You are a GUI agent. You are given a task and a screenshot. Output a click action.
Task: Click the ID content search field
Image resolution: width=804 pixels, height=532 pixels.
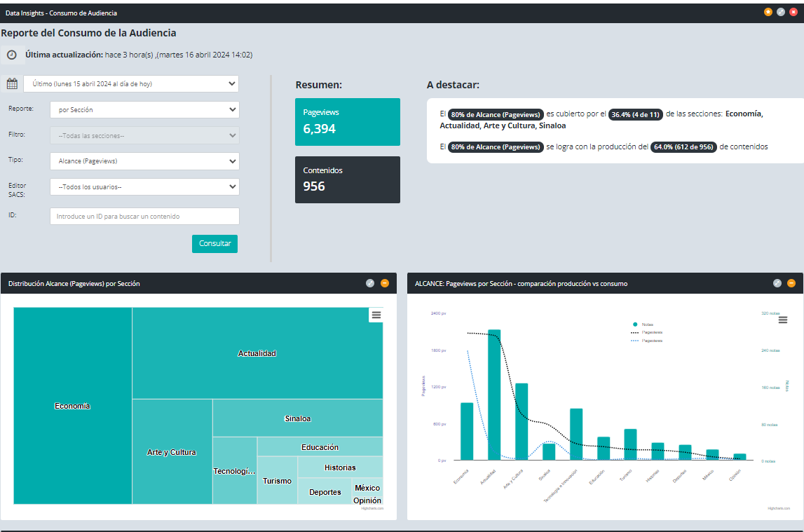144,217
